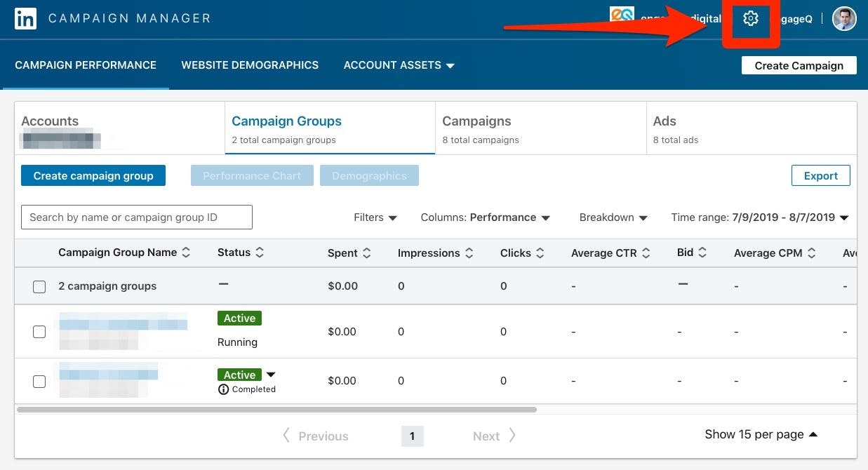The image size is (868, 470).
Task: Switch to Website Demographics tab
Action: [250, 65]
